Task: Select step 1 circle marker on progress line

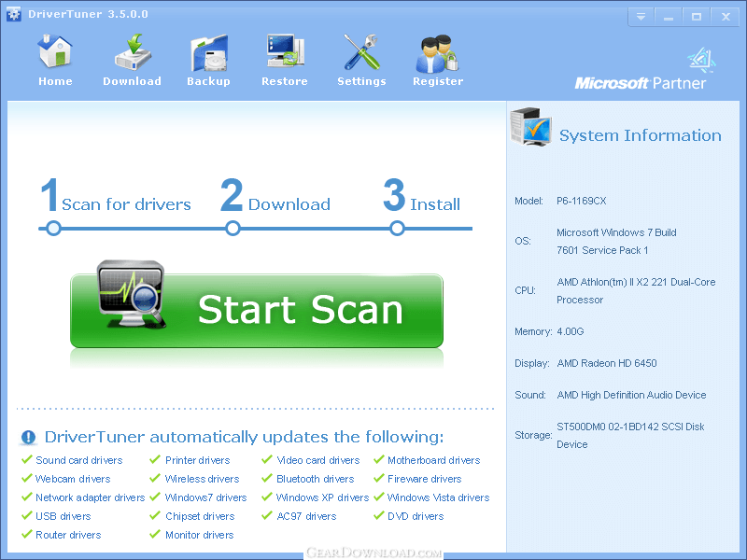Action: (54, 228)
